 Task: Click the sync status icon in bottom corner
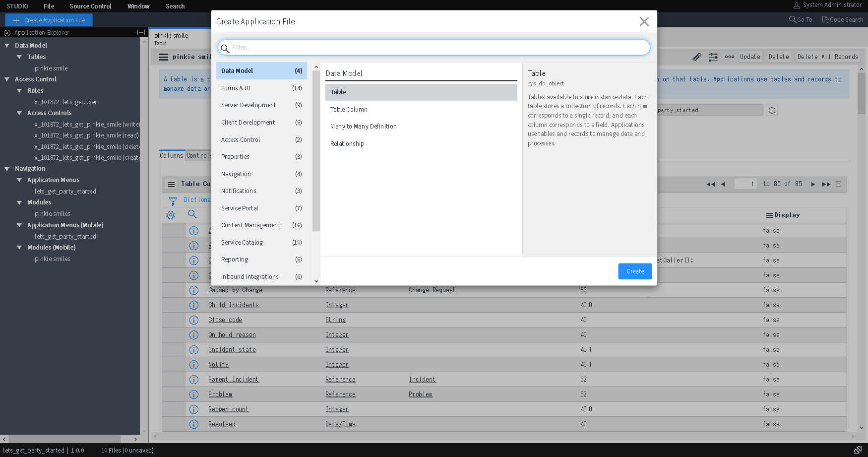(x=858, y=450)
